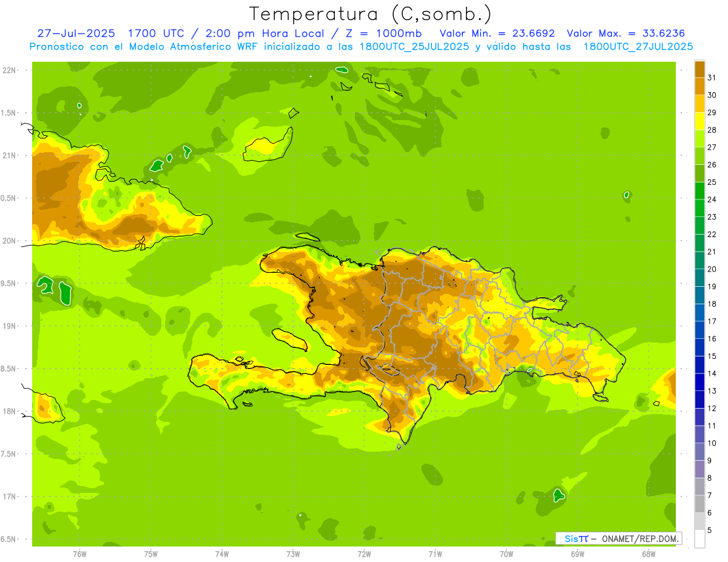The height and width of the screenshot is (562, 728).
Task: Click the color bar value '15'
Action: tap(712, 356)
